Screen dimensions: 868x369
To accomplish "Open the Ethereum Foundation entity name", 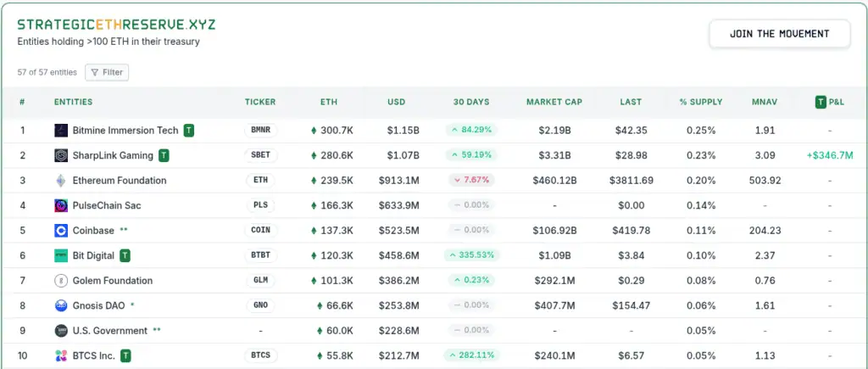I will (x=120, y=181).
